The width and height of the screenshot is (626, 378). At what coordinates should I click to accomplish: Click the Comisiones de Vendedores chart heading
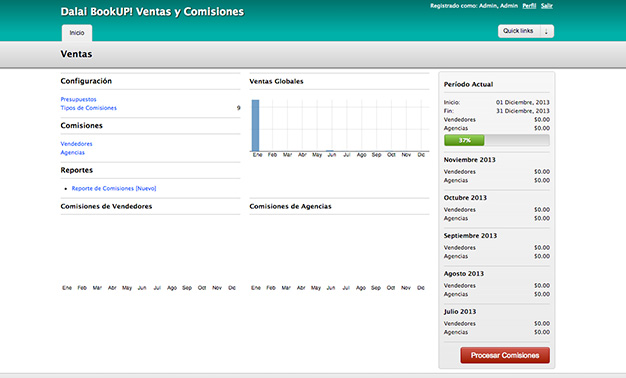pos(106,206)
